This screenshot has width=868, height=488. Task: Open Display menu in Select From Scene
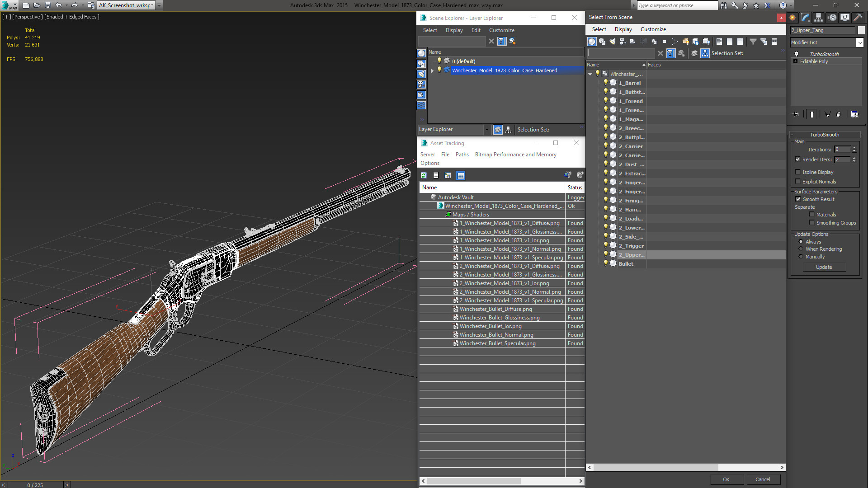pos(623,29)
